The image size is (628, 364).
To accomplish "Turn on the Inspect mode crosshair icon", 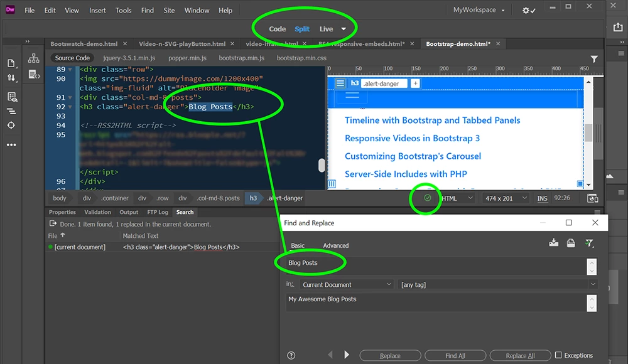I will click(11, 126).
